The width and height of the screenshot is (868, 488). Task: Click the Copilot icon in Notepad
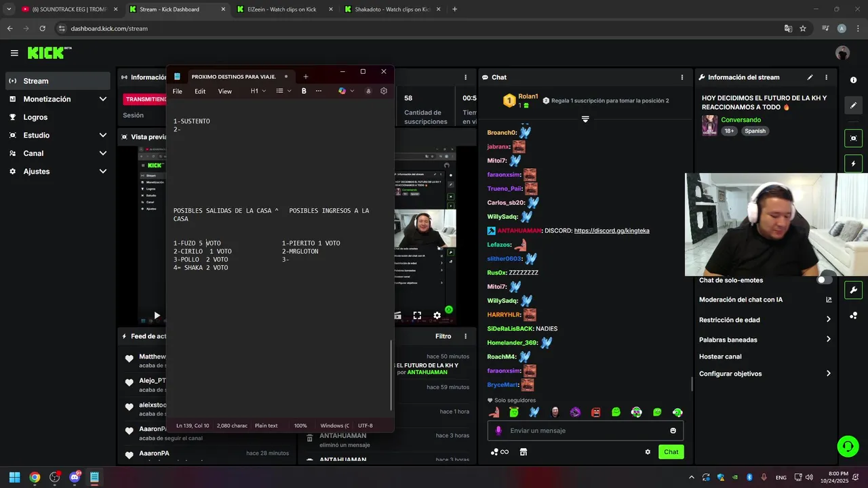342,91
